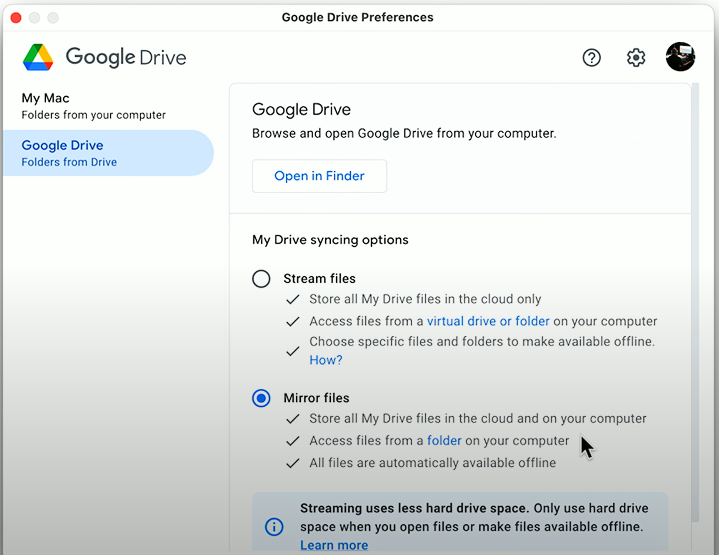Image resolution: width=719 pixels, height=555 pixels.
Task: Select the Mirror files radio button
Action: coord(261,398)
